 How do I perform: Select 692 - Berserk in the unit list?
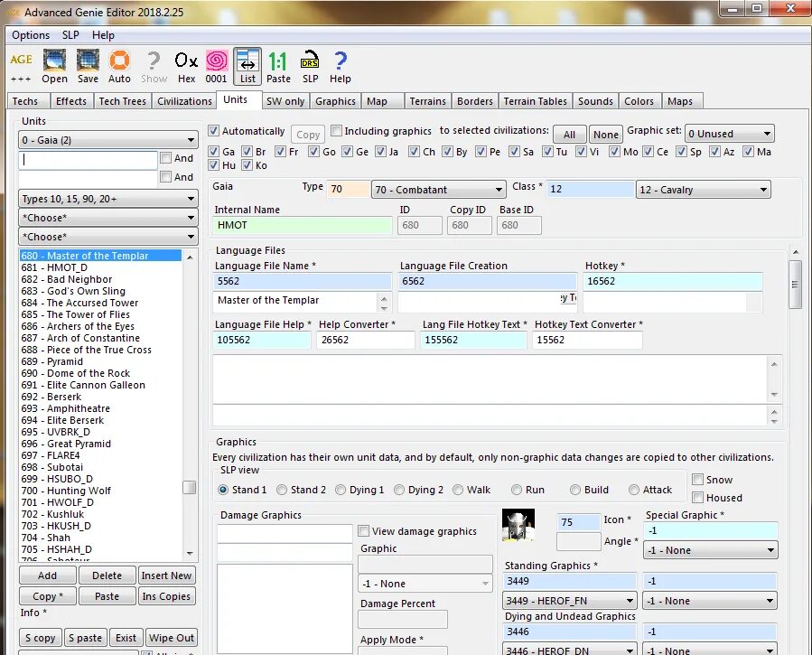54,397
